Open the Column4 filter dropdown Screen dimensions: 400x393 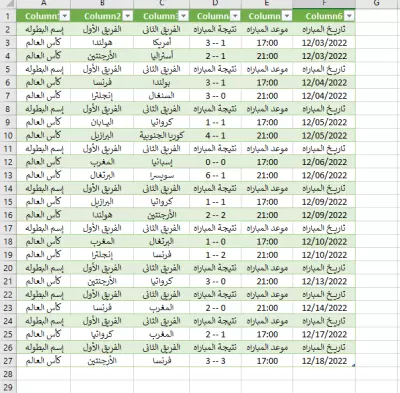[236, 16]
